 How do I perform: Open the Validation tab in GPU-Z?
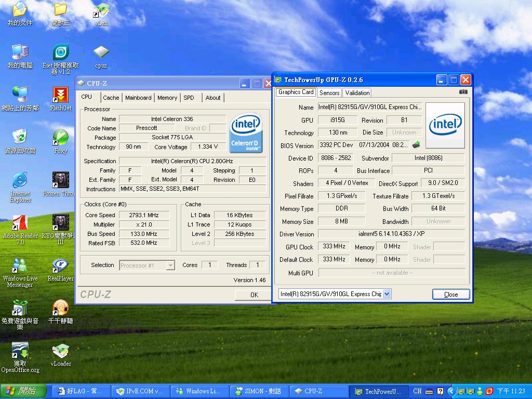[x=357, y=93]
